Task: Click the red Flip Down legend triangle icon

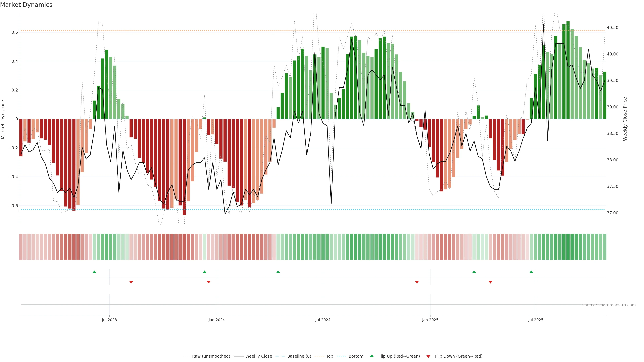Action: (x=428, y=356)
